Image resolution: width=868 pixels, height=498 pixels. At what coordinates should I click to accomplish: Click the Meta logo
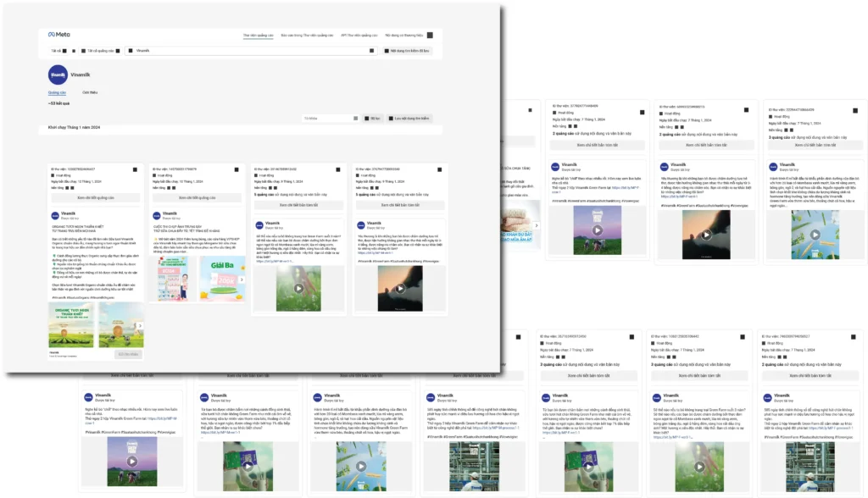click(x=58, y=35)
